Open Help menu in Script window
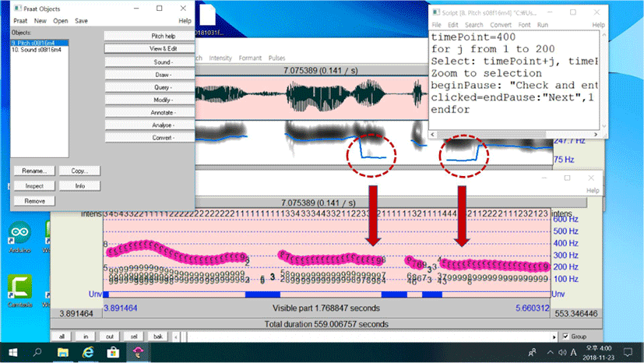The height and width of the screenshot is (363, 644). (x=598, y=25)
